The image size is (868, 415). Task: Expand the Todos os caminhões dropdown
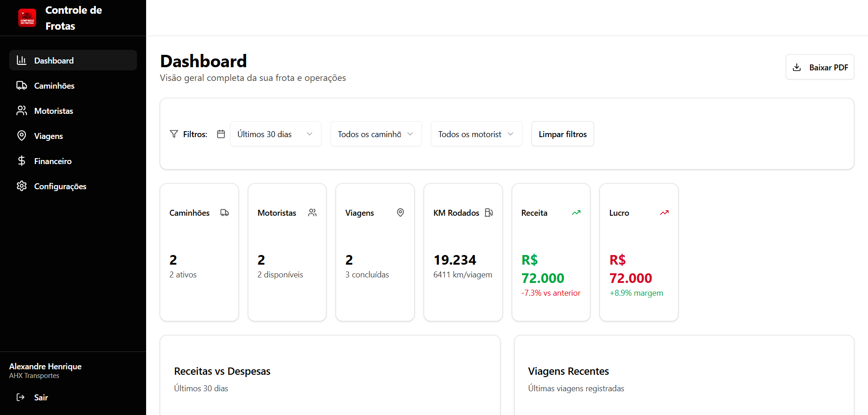[x=376, y=134]
